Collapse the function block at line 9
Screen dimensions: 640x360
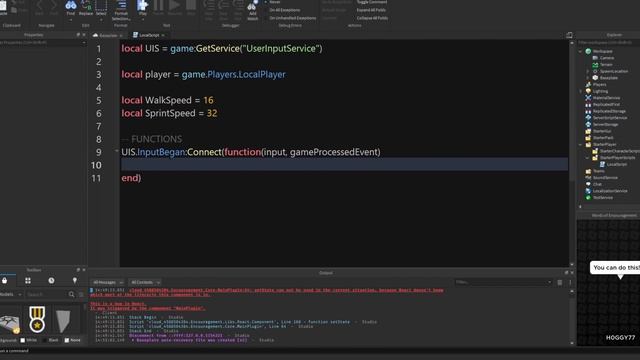click(x=116, y=151)
